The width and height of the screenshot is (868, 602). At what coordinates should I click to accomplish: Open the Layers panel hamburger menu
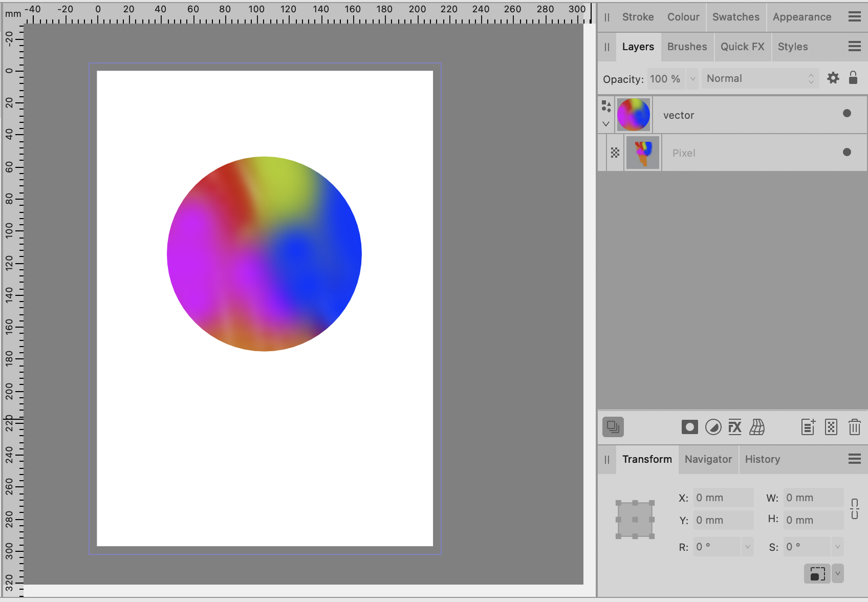[x=854, y=46]
